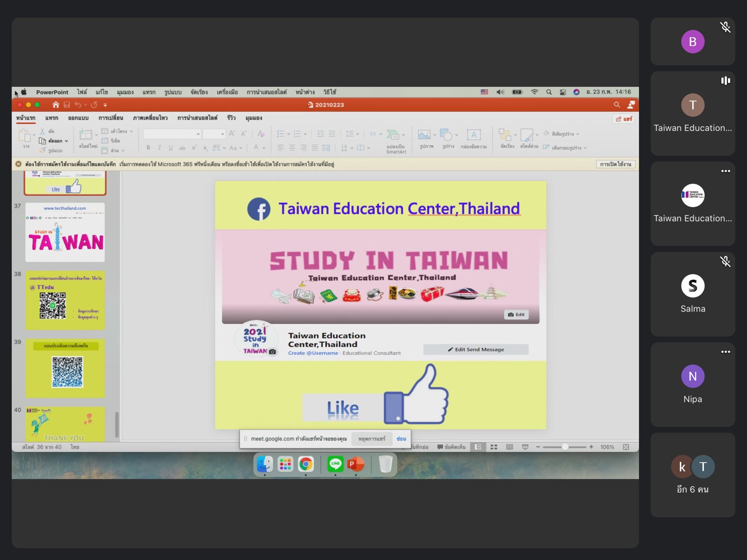This screenshot has height=560, width=747.
Task: Toggle Bold formatting
Action: coord(148,148)
